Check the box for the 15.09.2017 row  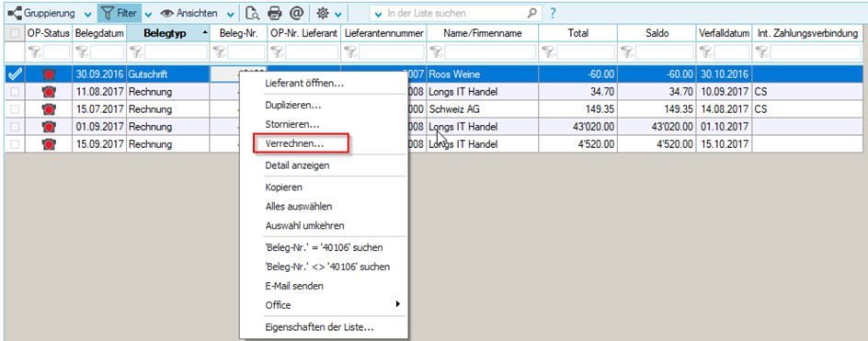15,144
